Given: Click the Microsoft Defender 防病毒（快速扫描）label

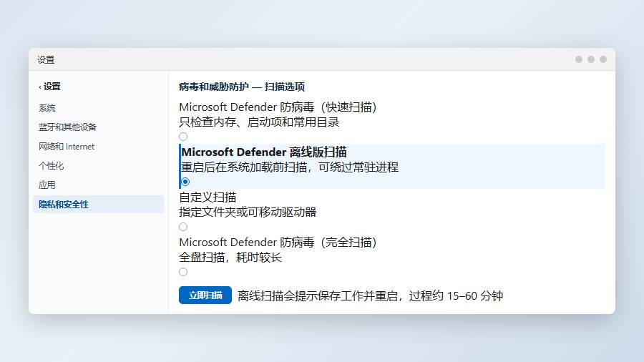Looking at the screenshot, I should pos(278,107).
